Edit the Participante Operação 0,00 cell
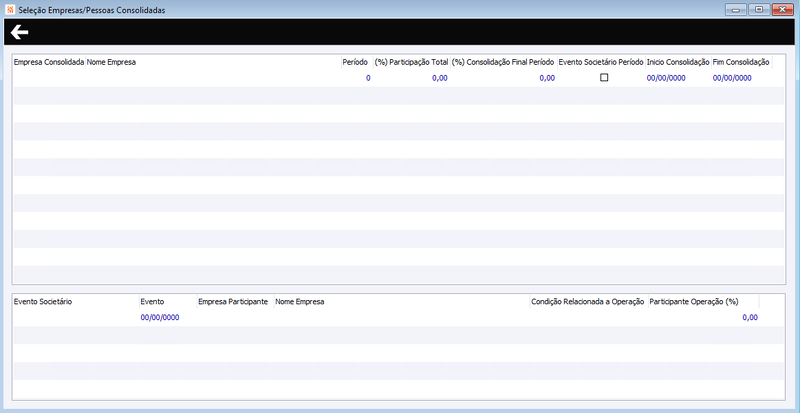 pos(750,317)
